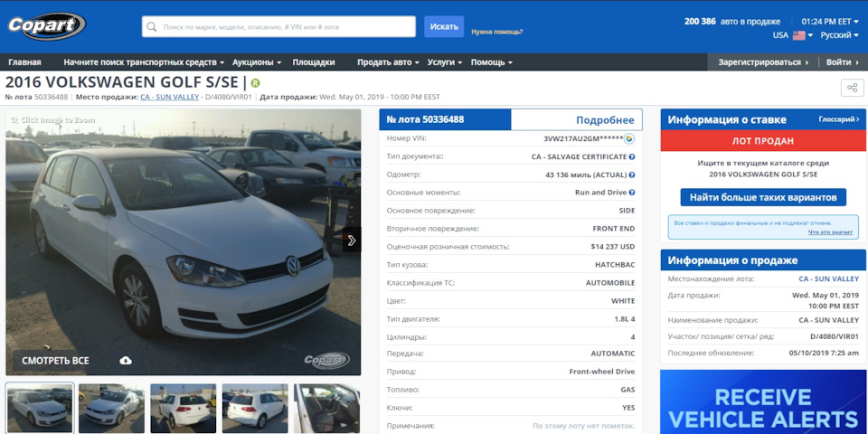Open the Receive Vehicle Alerts banner
Screen dimensions: 868x434
click(x=763, y=401)
